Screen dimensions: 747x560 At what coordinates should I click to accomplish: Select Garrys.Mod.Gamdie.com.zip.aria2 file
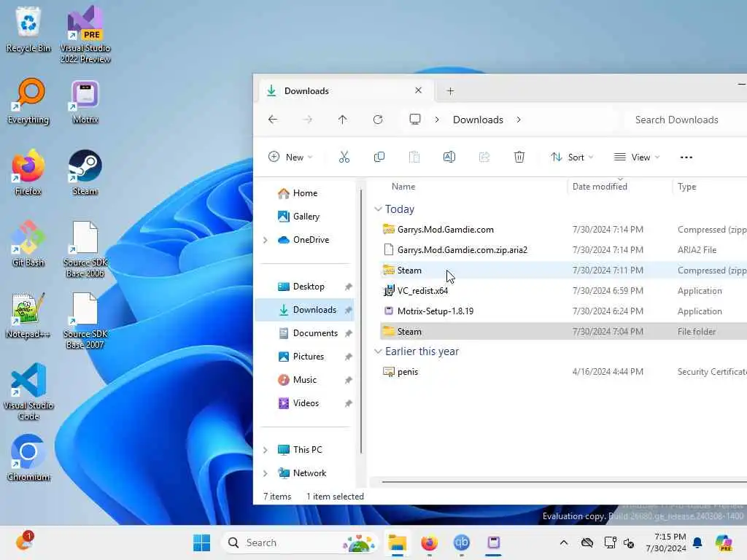tap(564, 250)
